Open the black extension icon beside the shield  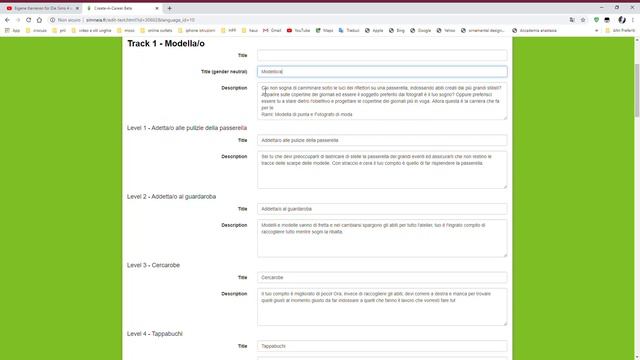point(607,20)
